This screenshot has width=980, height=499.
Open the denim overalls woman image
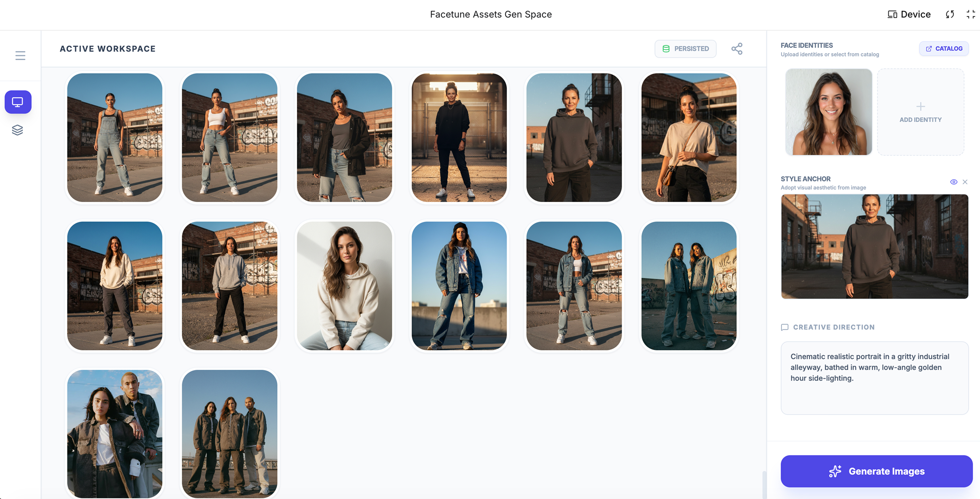[x=115, y=137]
